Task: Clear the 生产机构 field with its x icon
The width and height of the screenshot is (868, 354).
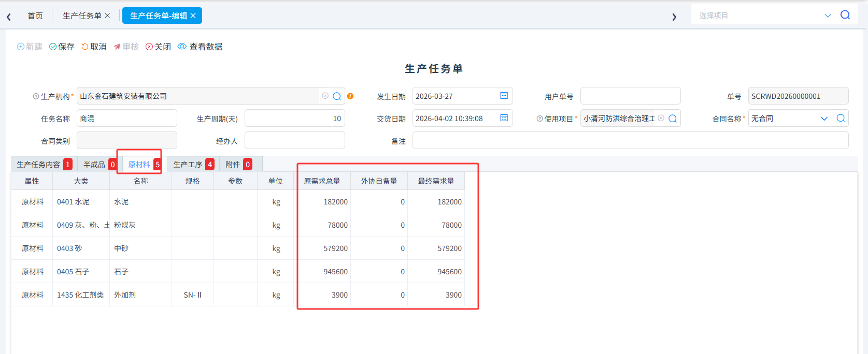Action: coord(325,96)
